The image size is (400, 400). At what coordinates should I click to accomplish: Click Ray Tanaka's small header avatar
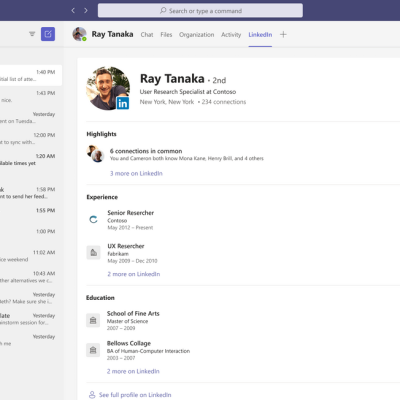tap(80, 34)
